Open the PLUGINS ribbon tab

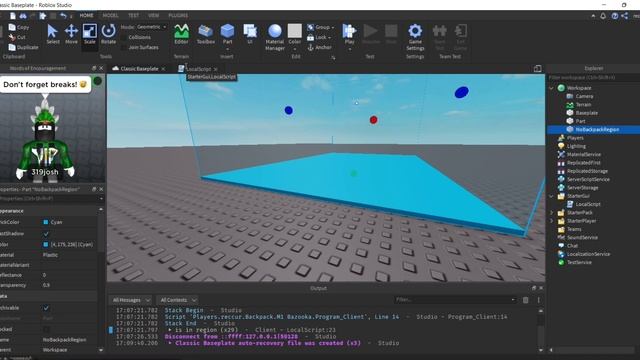click(178, 16)
